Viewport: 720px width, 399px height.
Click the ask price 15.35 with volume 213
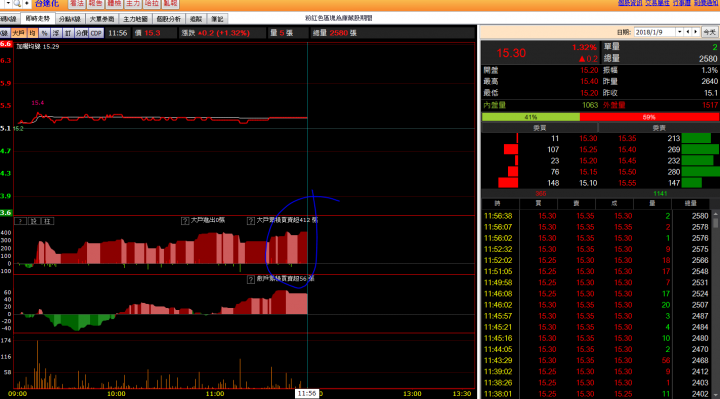[x=627, y=138]
